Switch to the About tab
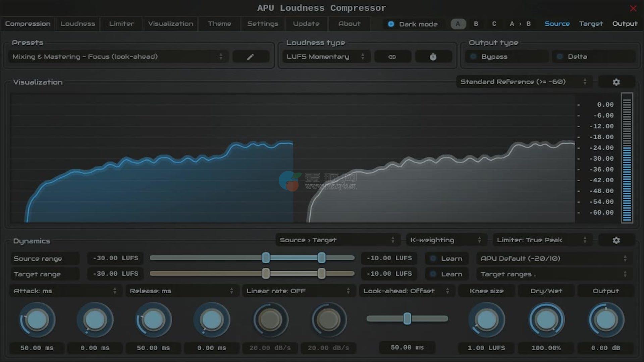 pyautogui.click(x=350, y=24)
